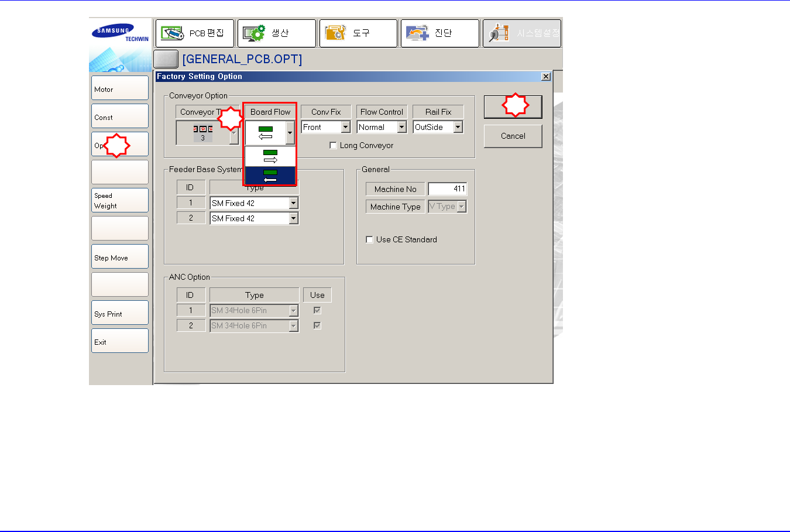Select the 시스템설정 tab

click(521, 33)
